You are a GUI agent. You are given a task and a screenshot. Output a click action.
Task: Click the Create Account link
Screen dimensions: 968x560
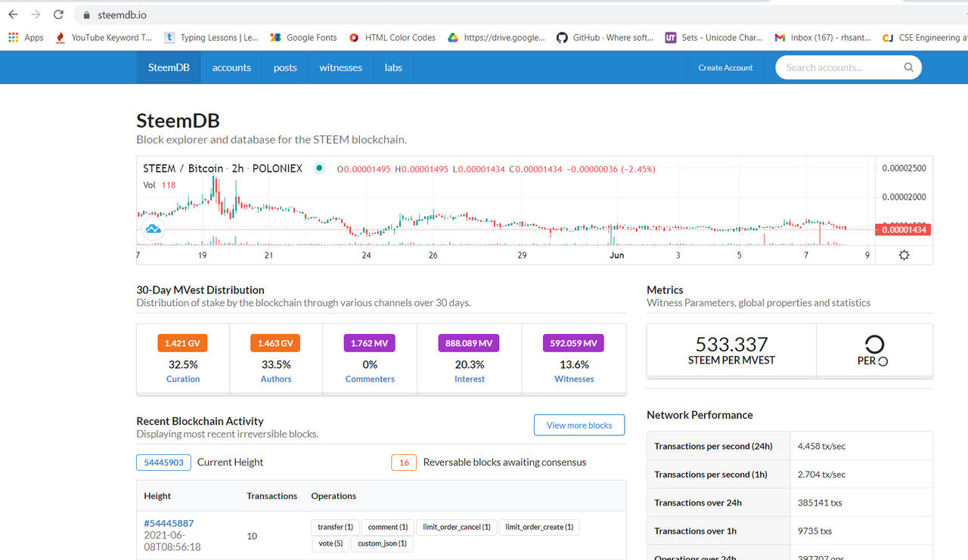725,67
